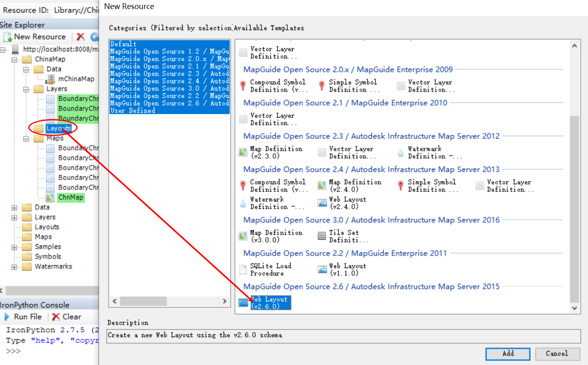Collapse the Maps folder under ChinaMap
The image size is (588, 365).
tap(26, 139)
